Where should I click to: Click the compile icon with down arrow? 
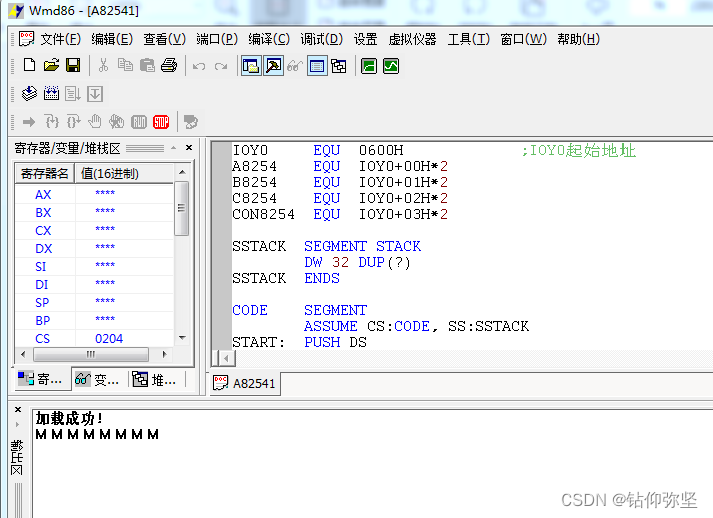(x=30, y=94)
